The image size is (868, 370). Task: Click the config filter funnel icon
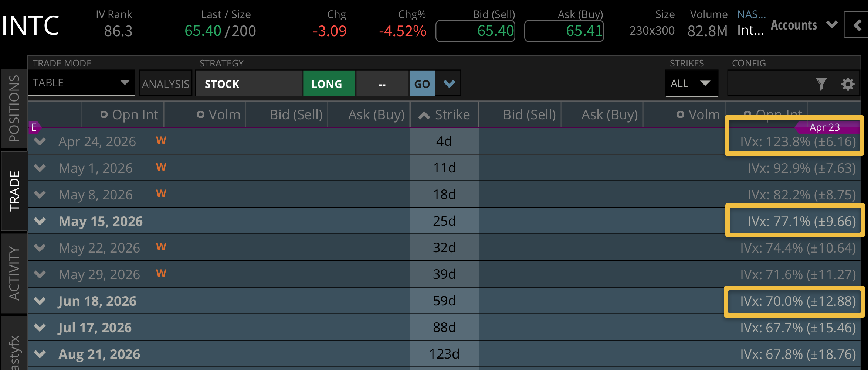coord(821,84)
